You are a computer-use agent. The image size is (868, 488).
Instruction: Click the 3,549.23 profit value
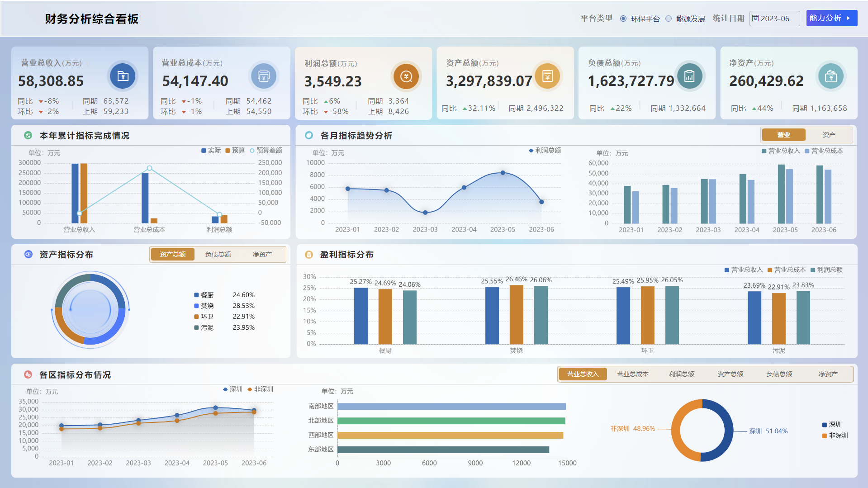point(333,81)
